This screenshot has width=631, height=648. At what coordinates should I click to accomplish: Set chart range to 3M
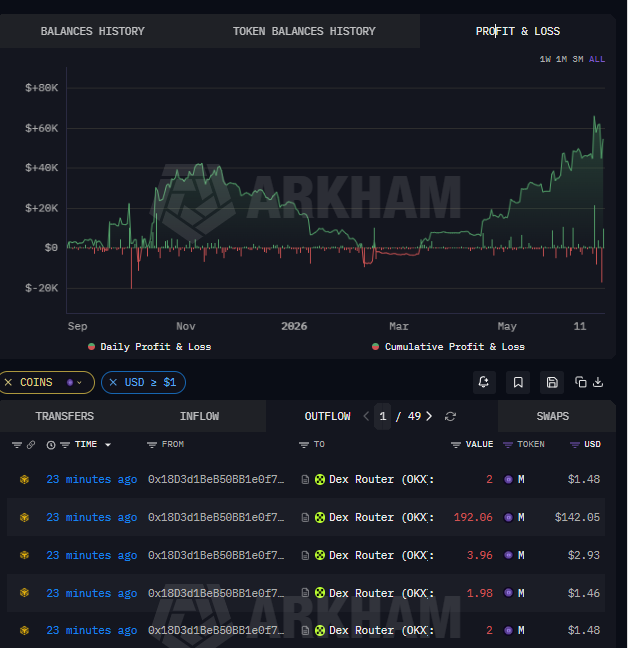click(578, 59)
